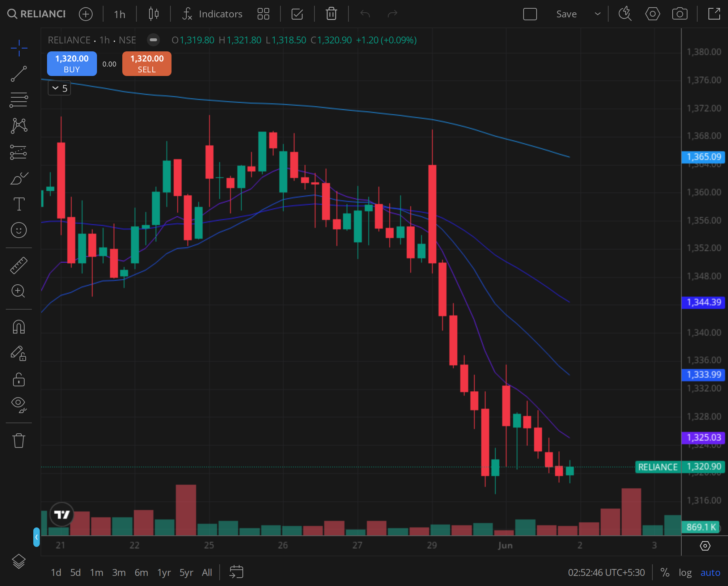Screen dimensions: 728x586
Task: Click the checkmark icon in the top toolbar
Action: [297, 14]
